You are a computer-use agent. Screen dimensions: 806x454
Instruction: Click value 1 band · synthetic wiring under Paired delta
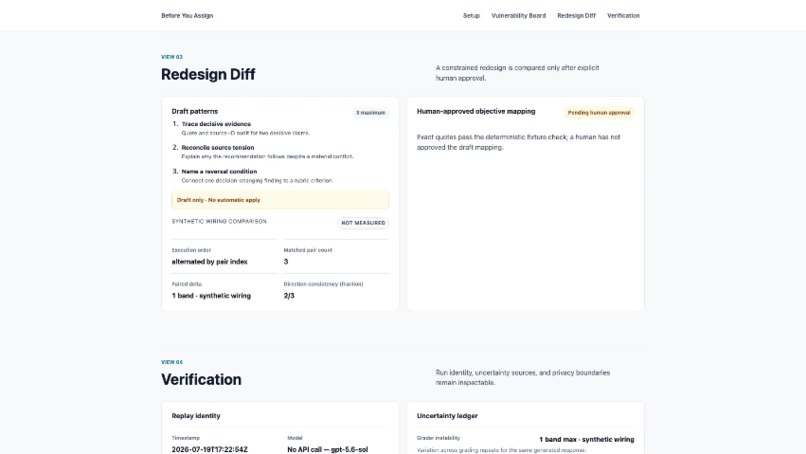point(211,296)
